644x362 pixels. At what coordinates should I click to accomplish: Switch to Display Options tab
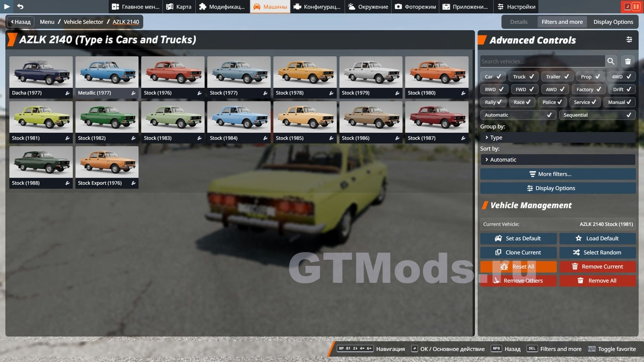pyautogui.click(x=613, y=22)
